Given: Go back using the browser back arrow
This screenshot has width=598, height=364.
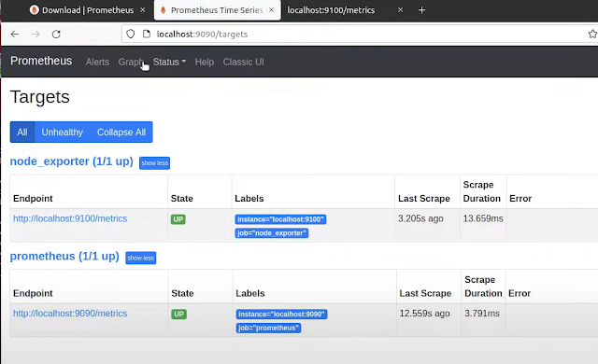Looking at the screenshot, I should click(15, 35).
